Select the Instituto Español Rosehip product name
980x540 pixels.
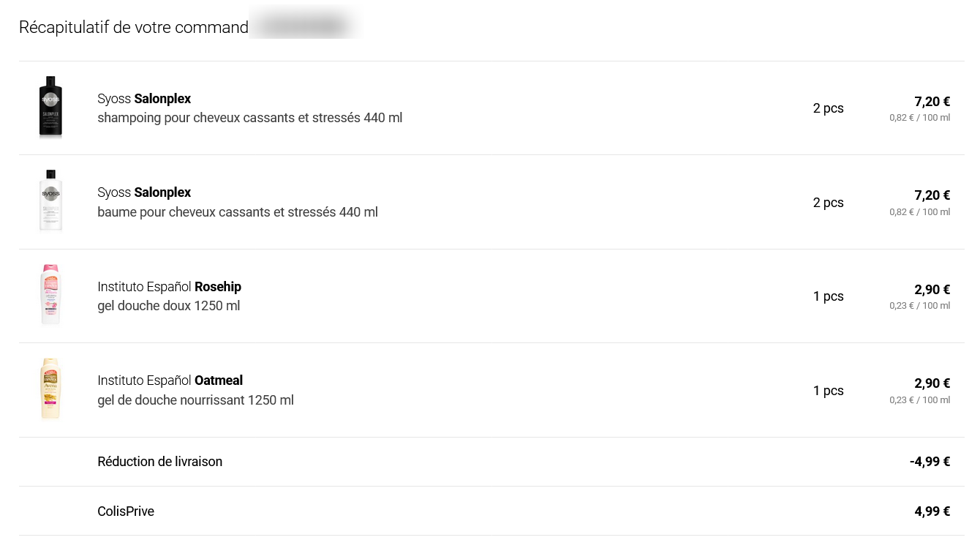pos(169,287)
